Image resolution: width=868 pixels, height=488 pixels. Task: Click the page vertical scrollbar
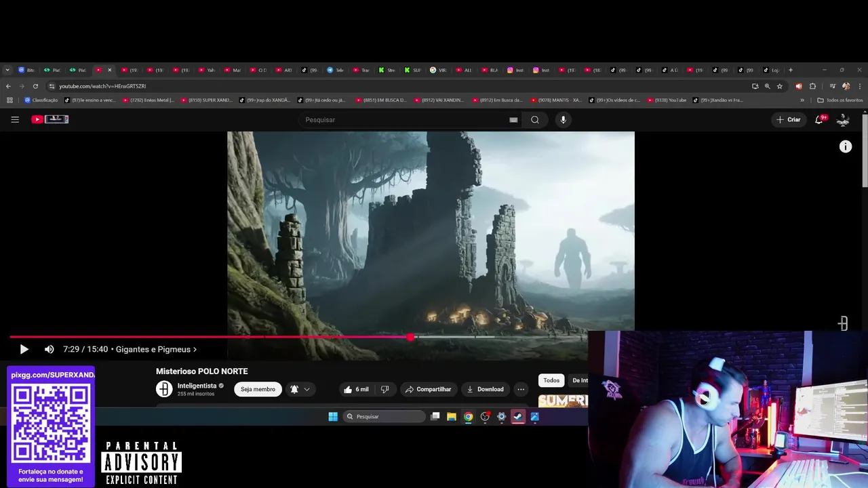click(x=865, y=150)
